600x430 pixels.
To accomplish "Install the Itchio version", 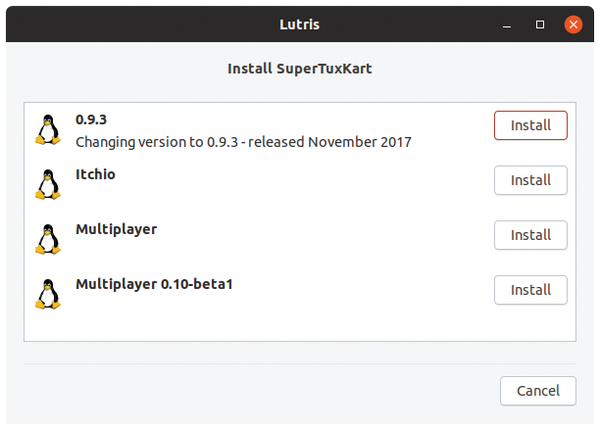I will point(530,180).
